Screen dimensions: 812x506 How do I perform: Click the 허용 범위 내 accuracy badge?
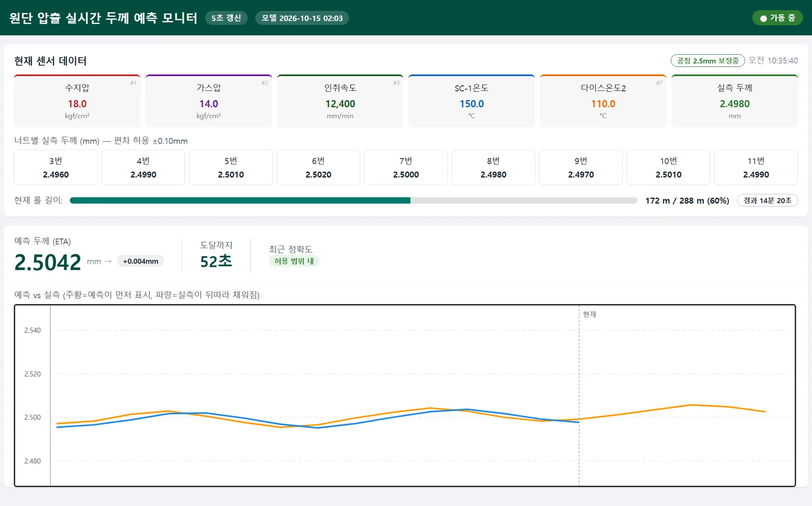(x=294, y=261)
